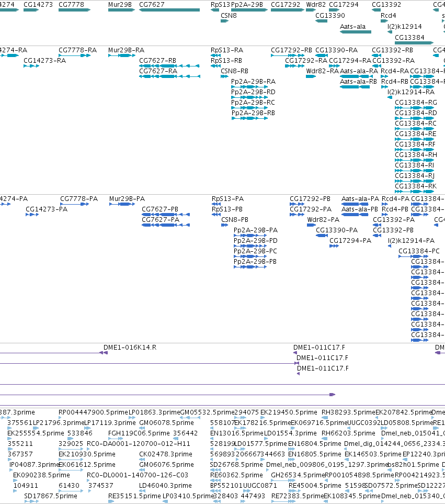445x504 pixels.
Task: Select transcript Pp2A-29B-RB
Action: pyautogui.click(x=253, y=113)
